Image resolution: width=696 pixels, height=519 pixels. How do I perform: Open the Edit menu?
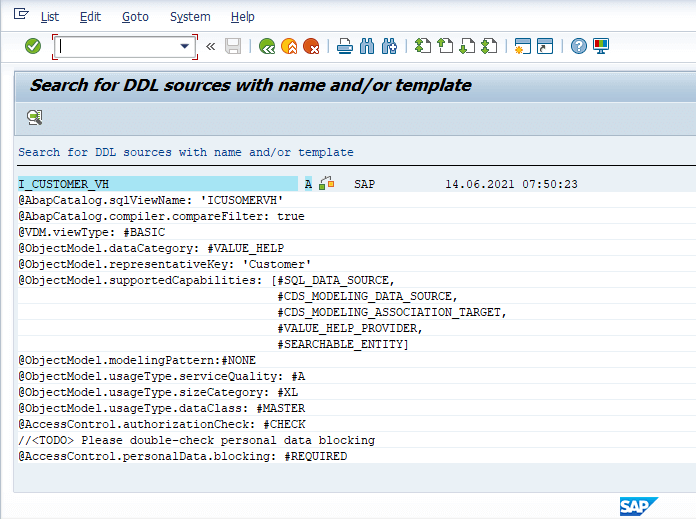pos(91,17)
